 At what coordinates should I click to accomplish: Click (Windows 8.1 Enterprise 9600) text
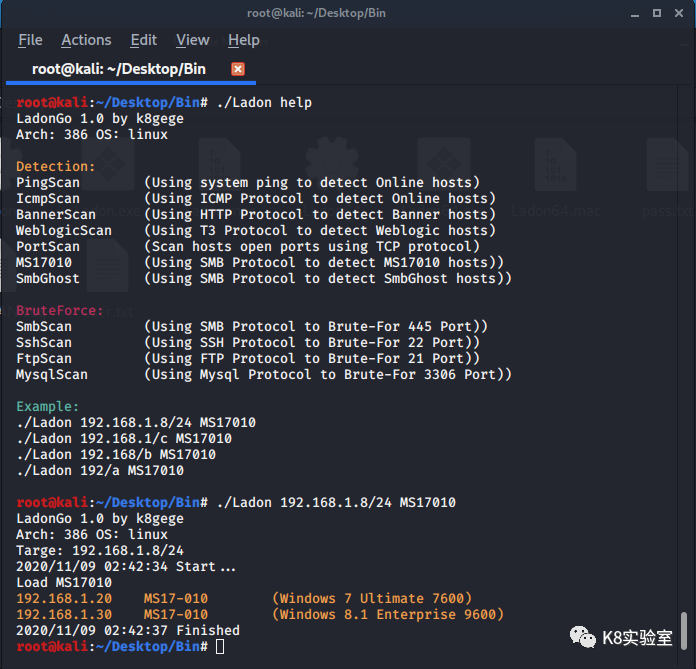pyautogui.click(x=388, y=614)
